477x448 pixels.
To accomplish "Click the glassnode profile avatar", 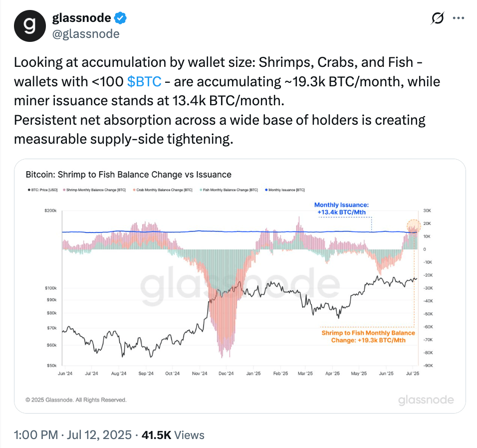I will coord(30,25).
